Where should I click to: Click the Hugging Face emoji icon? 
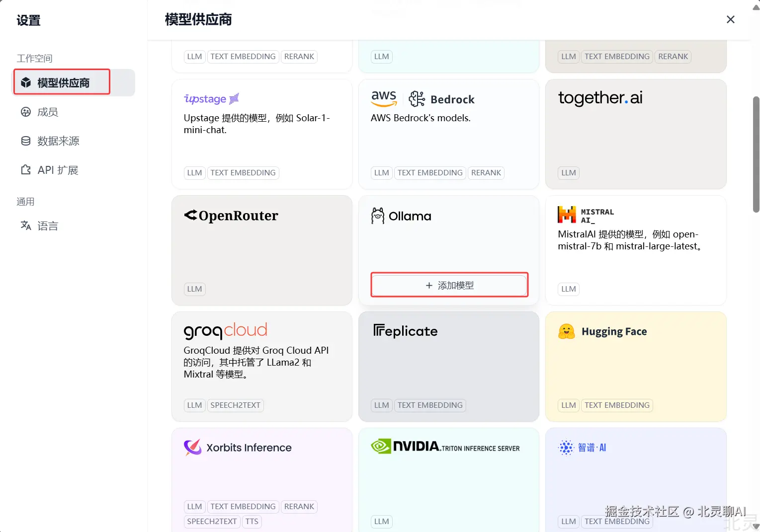(x=567, y=331)
